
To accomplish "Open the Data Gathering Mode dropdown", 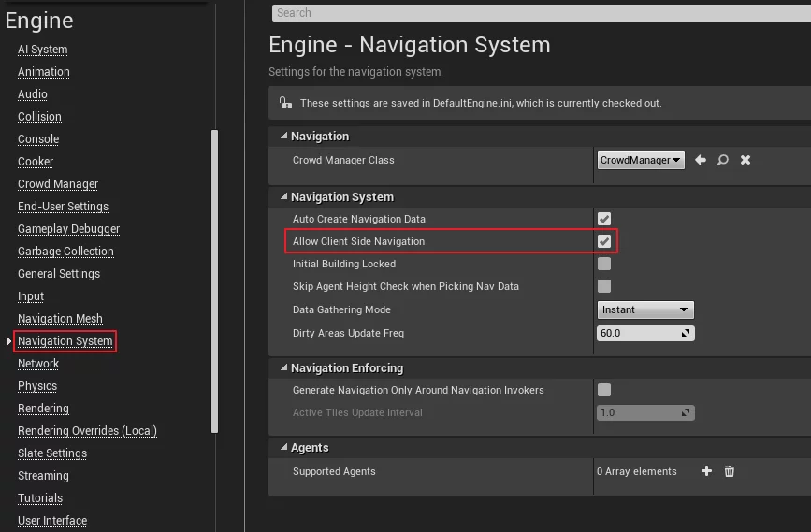I will (645, 309).
